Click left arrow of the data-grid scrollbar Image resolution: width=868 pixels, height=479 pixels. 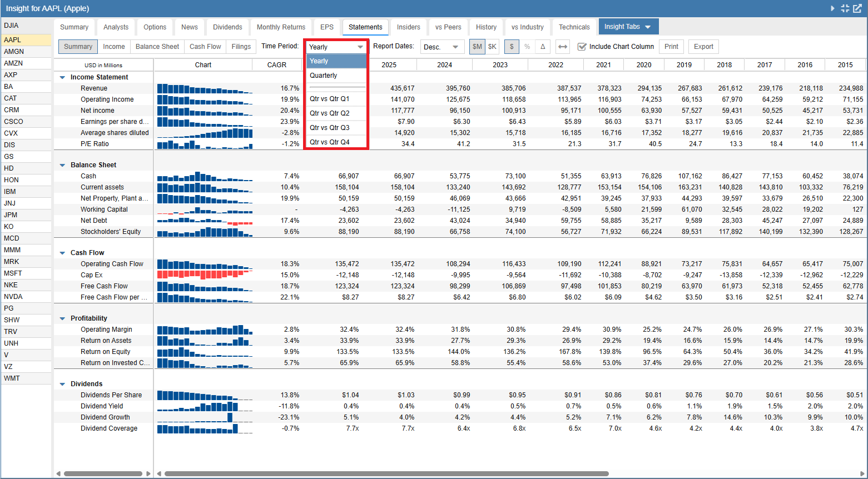159,473
